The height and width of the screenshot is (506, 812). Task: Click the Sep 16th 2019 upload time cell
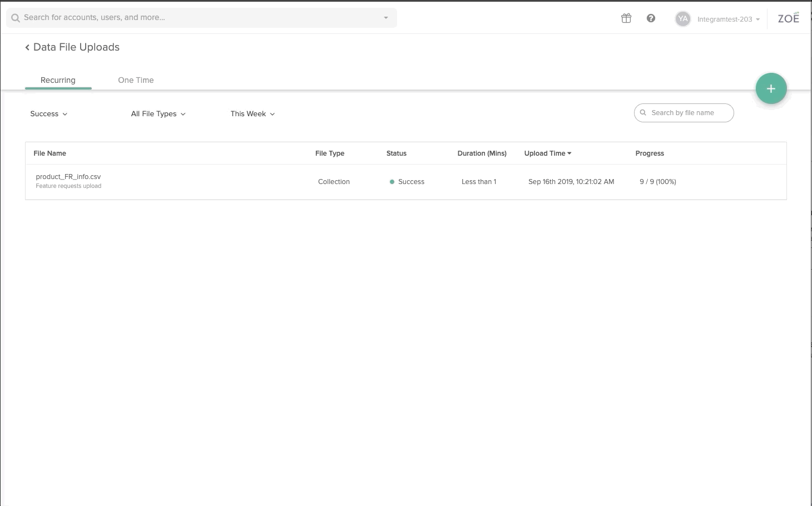571,182
